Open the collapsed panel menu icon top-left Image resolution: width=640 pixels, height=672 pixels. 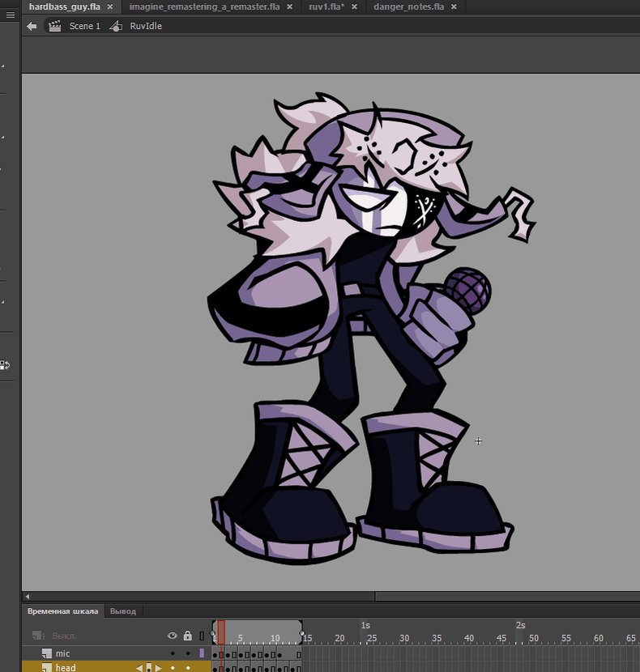tap(11, 15)
